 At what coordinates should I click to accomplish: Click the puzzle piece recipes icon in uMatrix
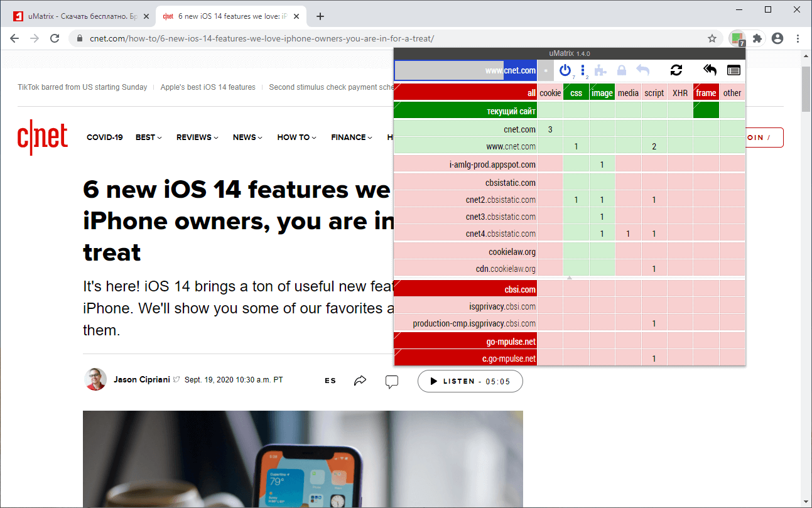click(600, 70)
